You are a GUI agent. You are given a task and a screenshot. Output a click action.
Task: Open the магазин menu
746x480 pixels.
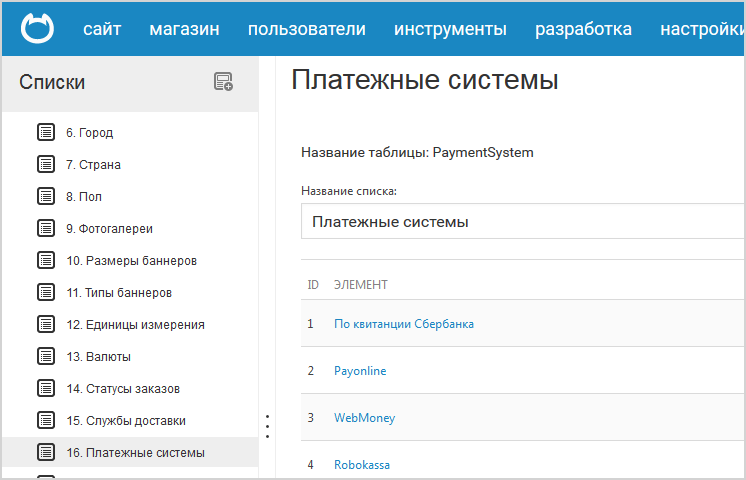(184, 29)
